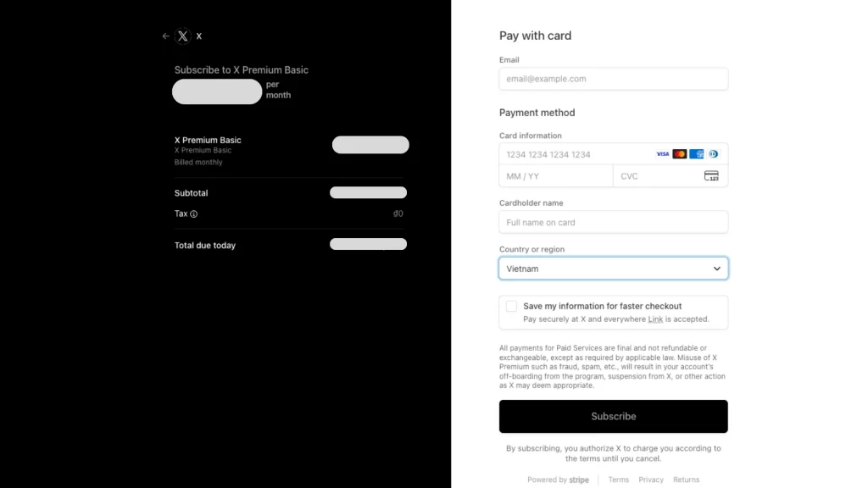Click the back arrow beside the X logo

click(166, 36)
